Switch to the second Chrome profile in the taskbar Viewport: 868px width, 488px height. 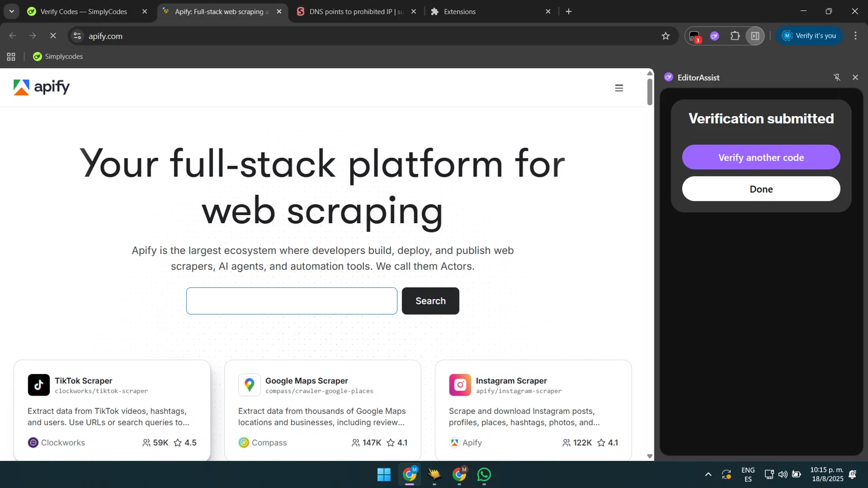pyautogui.click(x=459, y=475)
